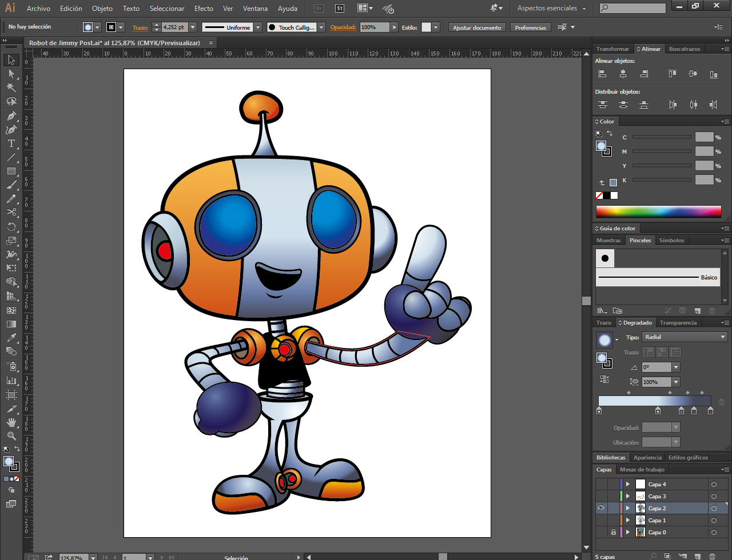The image size is (732, 560).
Task: Toggle lock box for Capa 2
Action: 613,508
